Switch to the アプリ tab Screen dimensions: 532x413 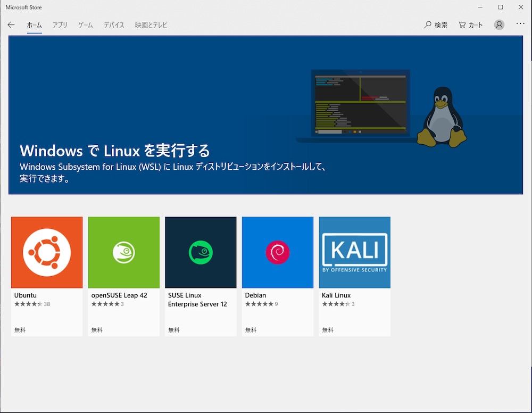[60, 25]
